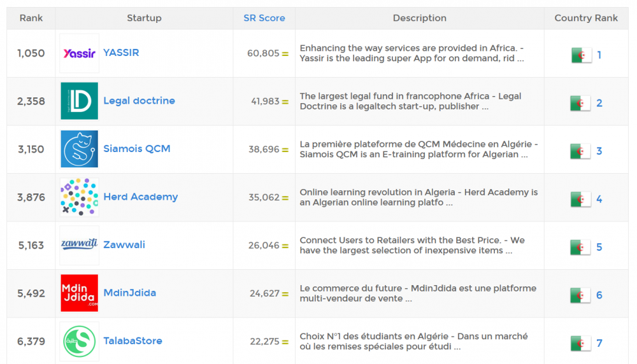Sort by the SR Score column header
Viewport: 637px width, 364px height.
[264, 18]
